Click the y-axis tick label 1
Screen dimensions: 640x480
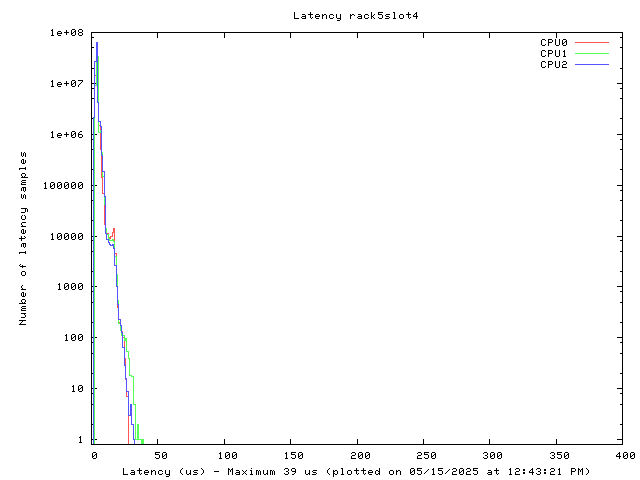80,440
